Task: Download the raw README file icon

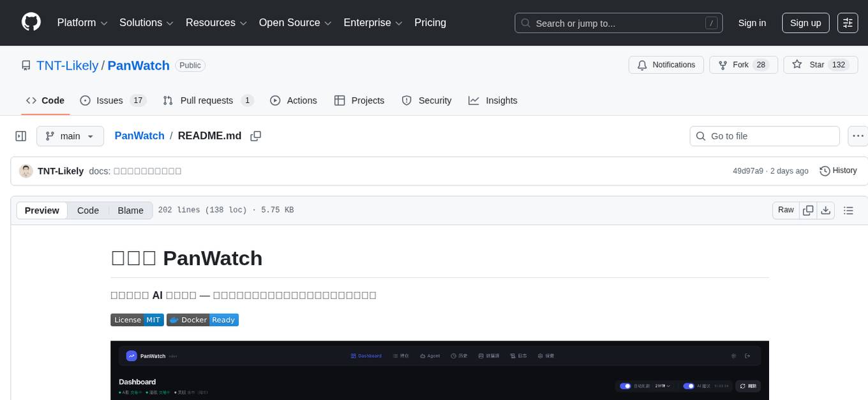Action: point(826,210)
